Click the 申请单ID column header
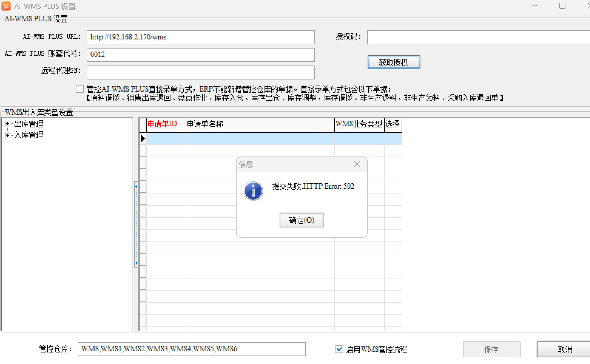 [x=166, y=125]
